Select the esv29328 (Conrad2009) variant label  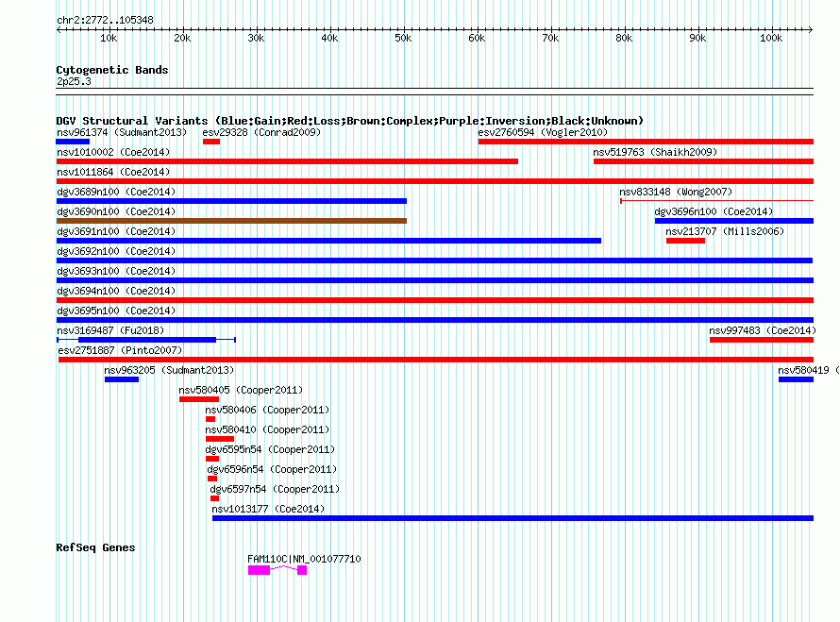[x=261, y=132]
